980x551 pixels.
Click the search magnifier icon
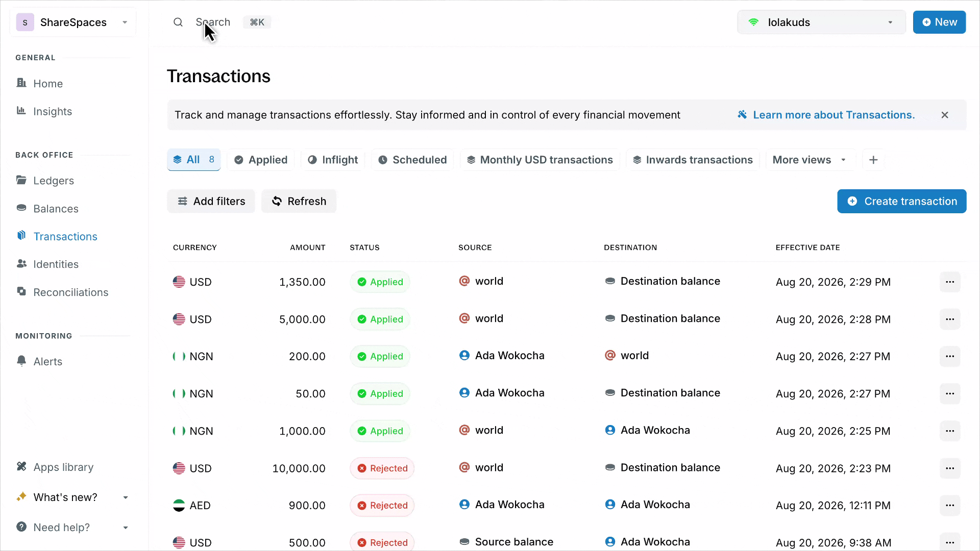178,22
